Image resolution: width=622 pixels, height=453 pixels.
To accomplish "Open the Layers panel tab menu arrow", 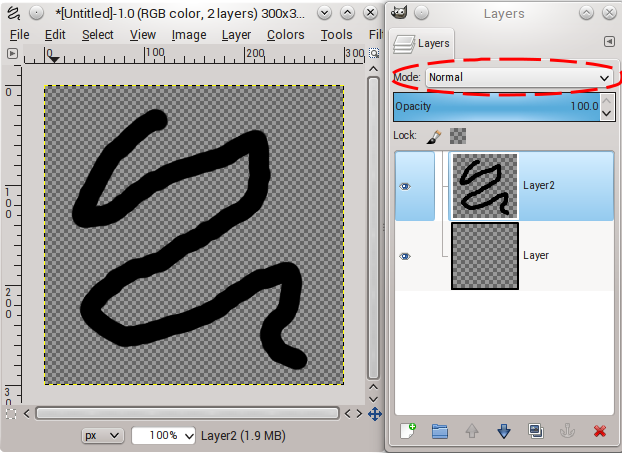I will coord(609,41).
